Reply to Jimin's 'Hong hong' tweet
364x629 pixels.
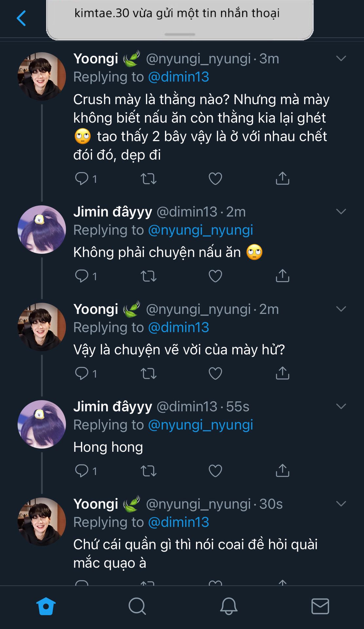pyautogui.click(x=82, y=471)
